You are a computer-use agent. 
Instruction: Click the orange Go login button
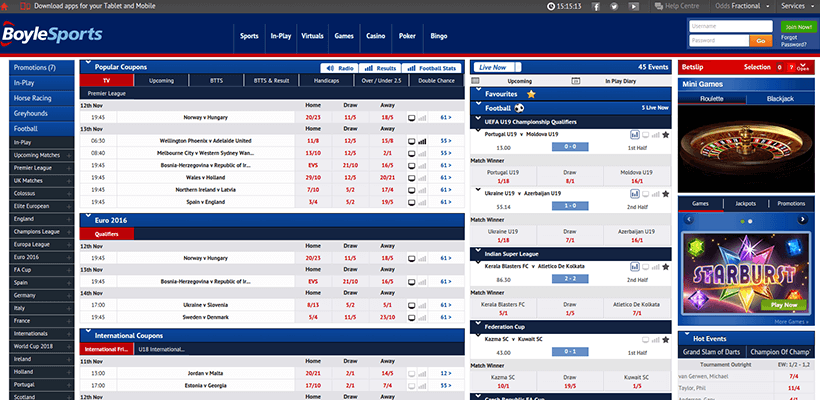tap(761, 41)
